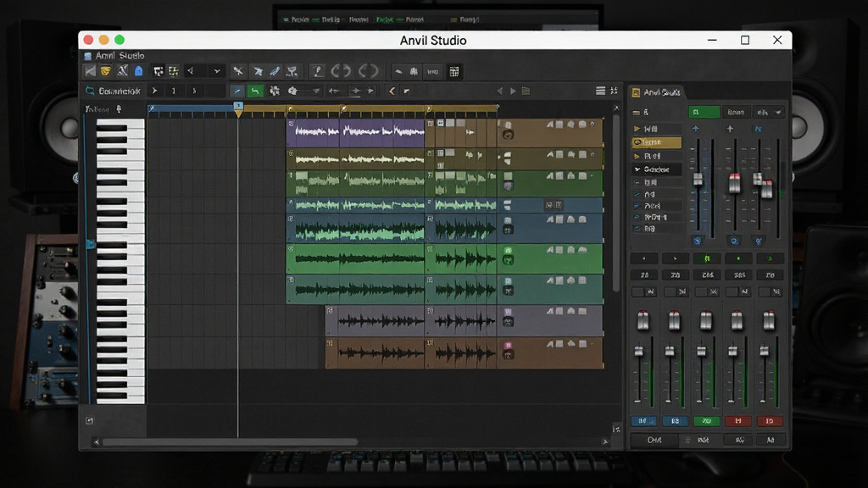
Task: Click the gray text button right of the green button
Action: pyautogui.click(x=736, y=113)
